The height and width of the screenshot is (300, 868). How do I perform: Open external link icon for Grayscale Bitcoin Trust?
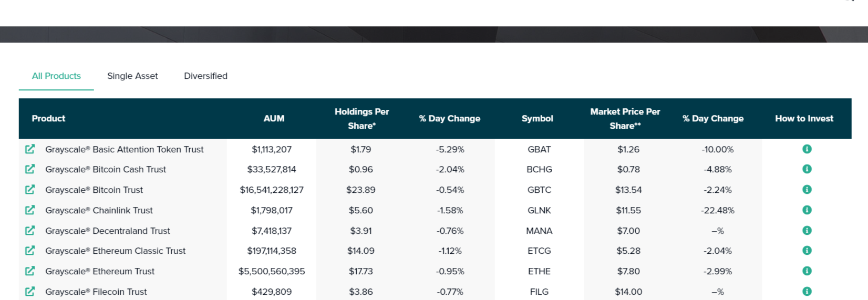pyautogui.click(x=30, y=190)
